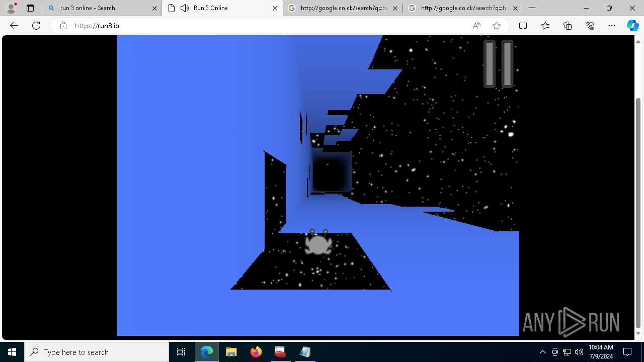Open Task View on the taskbar
This screenshot has width=644, height=362.
[181, 352]
